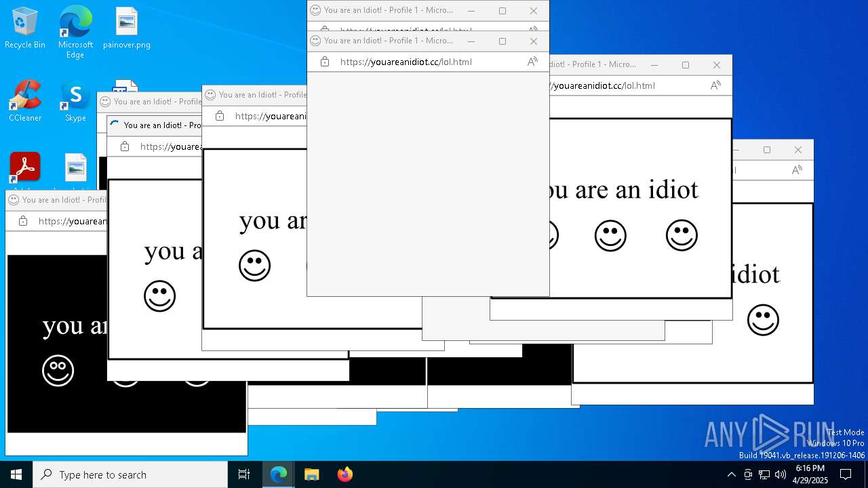Click the lock icon beside 'https://youarean' in the black-page window
The height and width of the screenshot is (488, 868).
tap(23, 221)
